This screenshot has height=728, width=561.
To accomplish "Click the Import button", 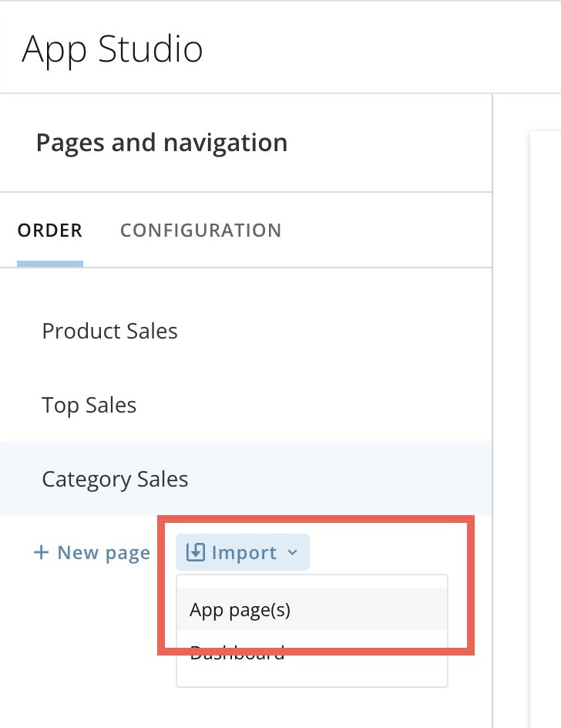I will [242, 552].
